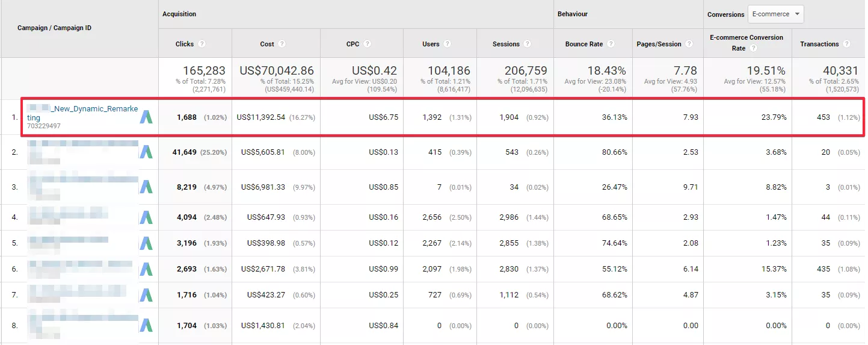The image size is (868, 345).
Task: Click help icon next to Users header
Action: click(x=448, y=44)
